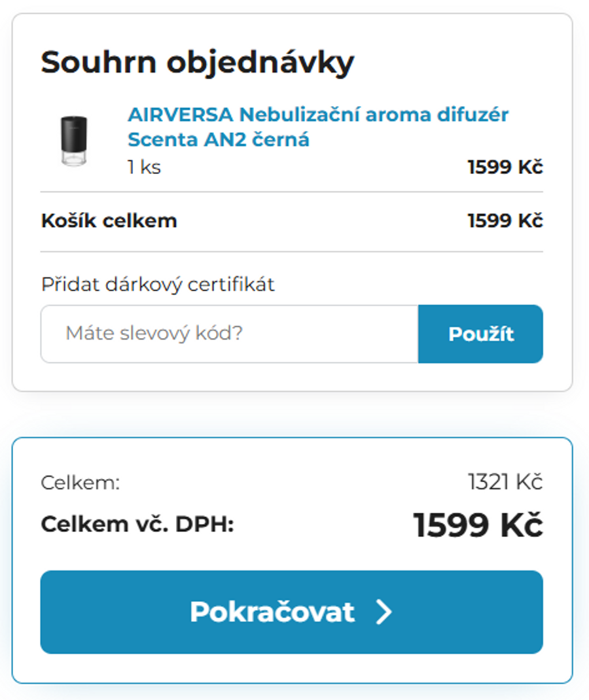Click the Pokračovat button to continue checkout
The height and width of the screenshot is (700, 589).
pos(291,612)
